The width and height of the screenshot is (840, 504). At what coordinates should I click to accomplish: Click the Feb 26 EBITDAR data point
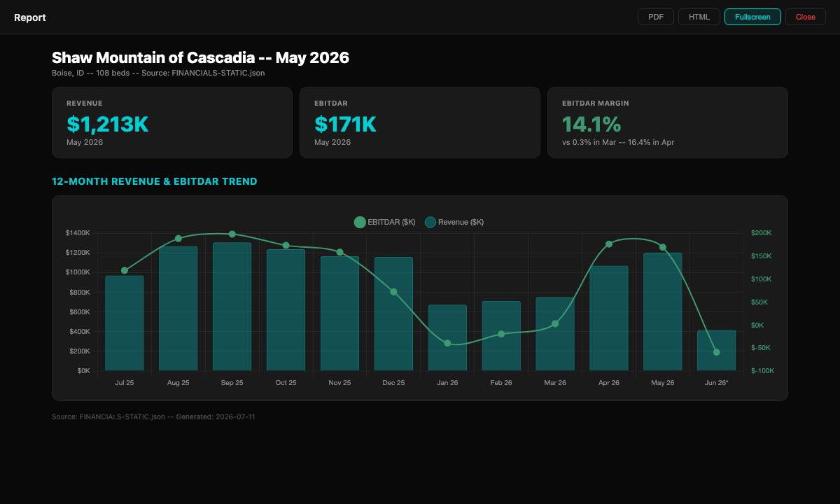click(x=501, y=334)
